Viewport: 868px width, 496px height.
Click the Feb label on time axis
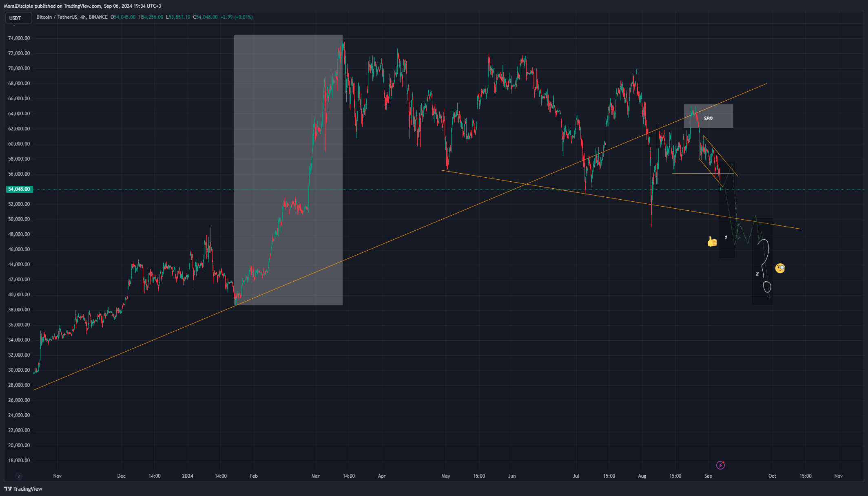pos(254,476)
